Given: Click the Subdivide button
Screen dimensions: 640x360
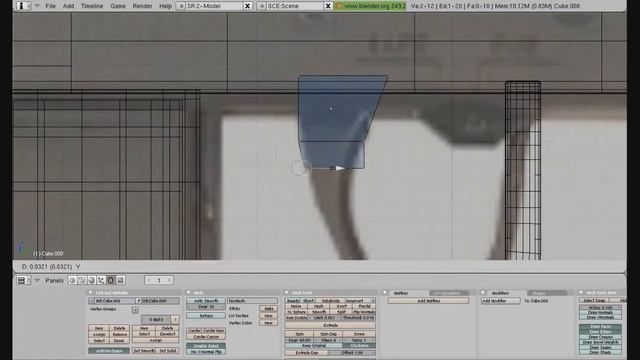Looking at the screenshot, I should click(331, 301).
